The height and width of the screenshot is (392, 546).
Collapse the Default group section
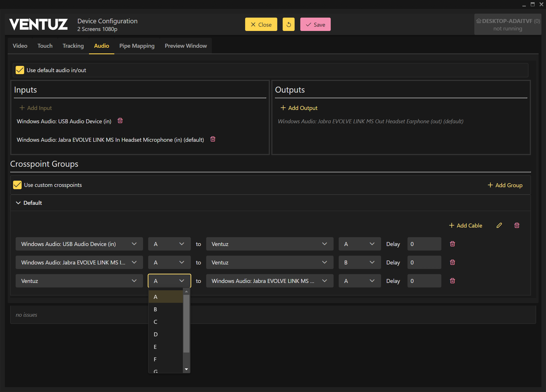coord(18,203)
